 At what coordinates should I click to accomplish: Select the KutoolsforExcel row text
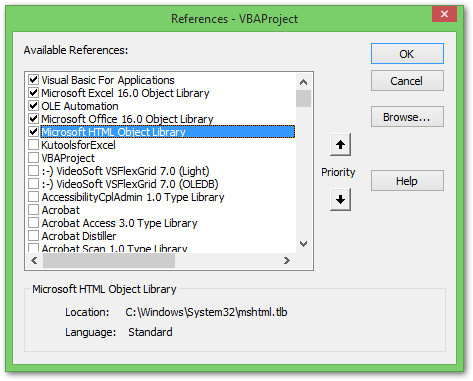78,145
